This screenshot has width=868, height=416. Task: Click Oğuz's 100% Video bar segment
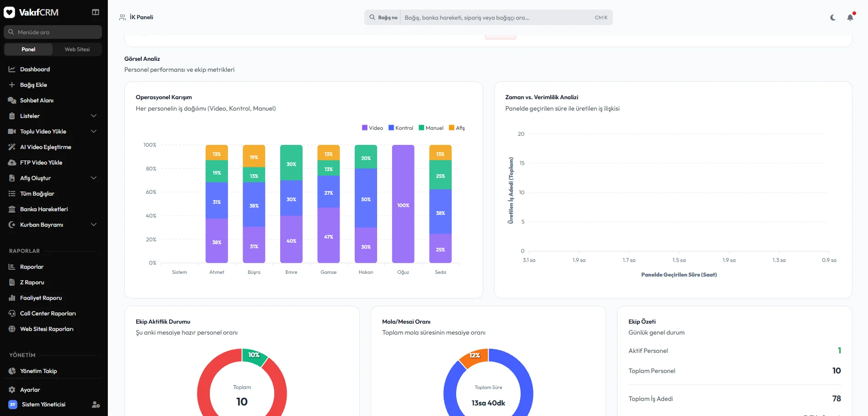click(x=403, y=204)
